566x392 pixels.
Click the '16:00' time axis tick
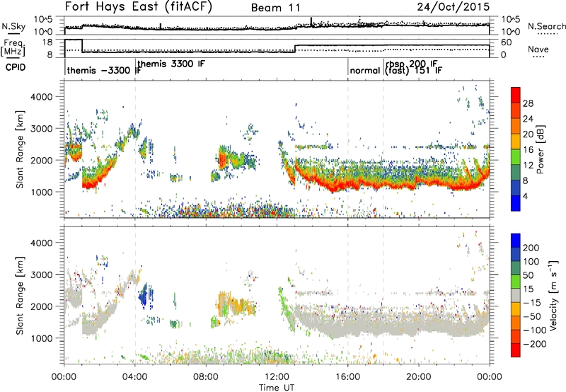(347, 376)
